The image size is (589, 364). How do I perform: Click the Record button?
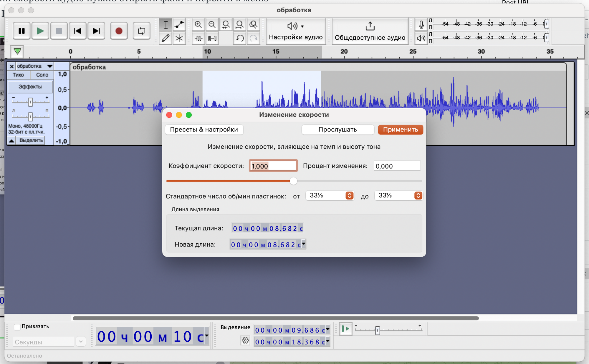tap(119, 31)
